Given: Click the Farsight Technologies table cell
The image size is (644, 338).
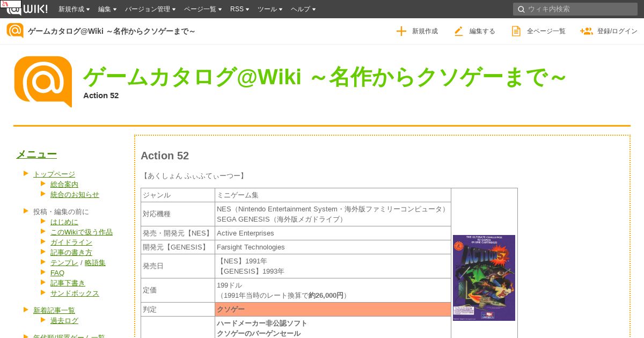Looking at the screenshot, I should point(333,247).
